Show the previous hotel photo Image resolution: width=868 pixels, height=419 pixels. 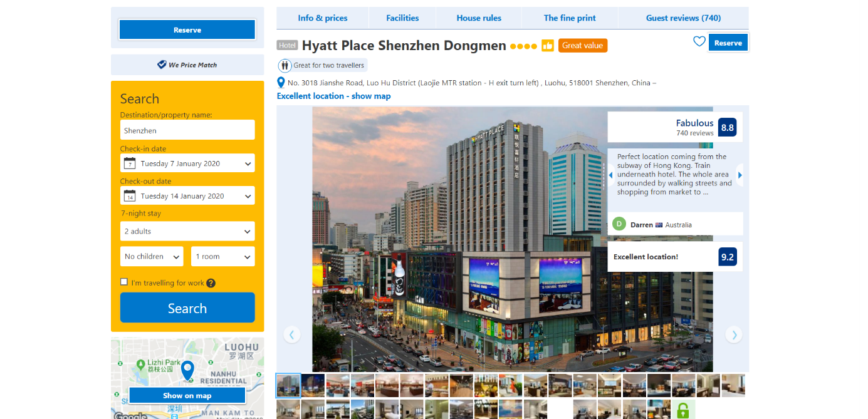point(291,334)
